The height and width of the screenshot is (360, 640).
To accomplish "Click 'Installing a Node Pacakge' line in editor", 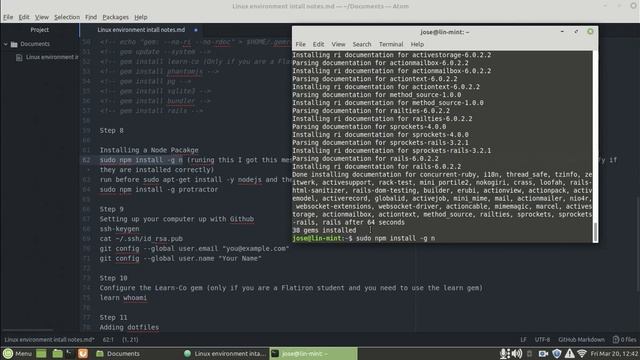I will (x=149, y=150).
